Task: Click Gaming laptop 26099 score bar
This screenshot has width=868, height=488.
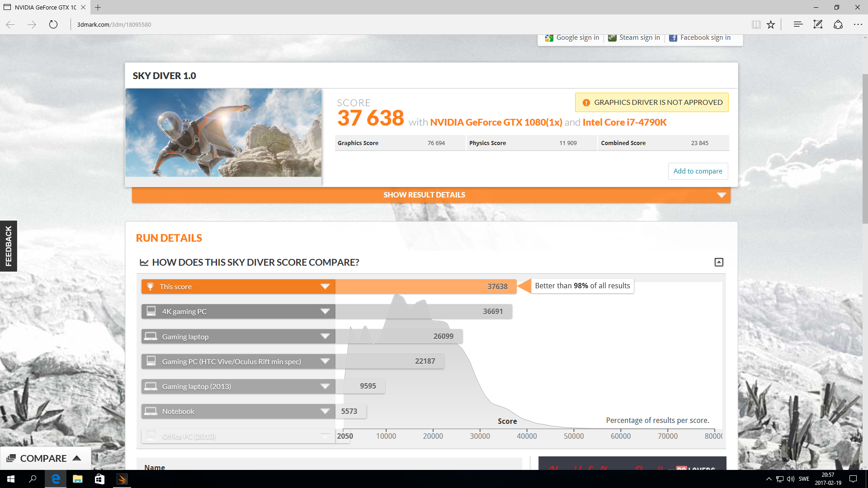Action: [399, 336]
